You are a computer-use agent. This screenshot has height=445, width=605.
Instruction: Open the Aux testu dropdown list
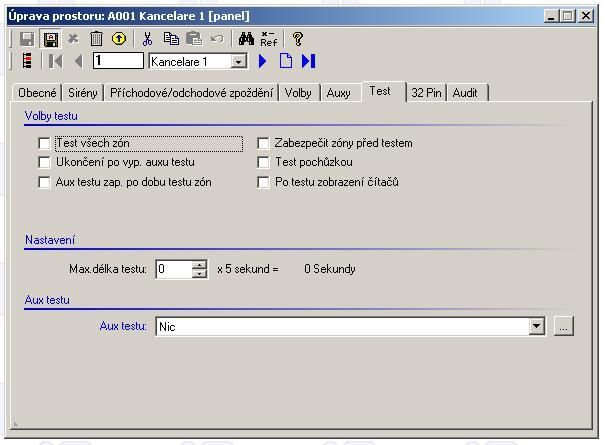tap(537, 327)
